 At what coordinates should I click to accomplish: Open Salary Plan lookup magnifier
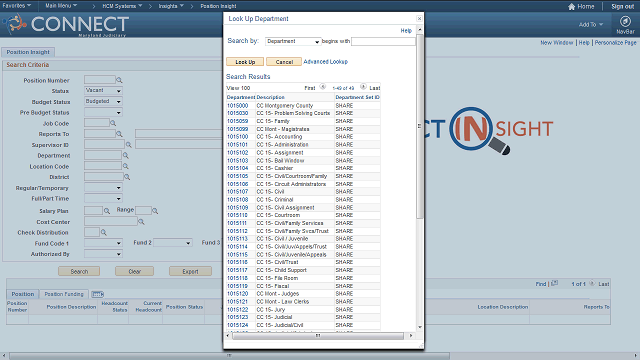pyautogui.click(x=107, y=211)
